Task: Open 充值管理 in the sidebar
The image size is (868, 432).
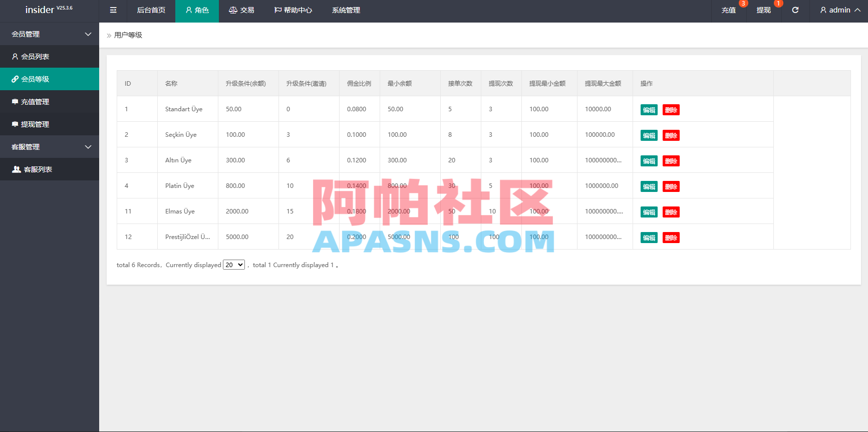Action: (50, 102)
